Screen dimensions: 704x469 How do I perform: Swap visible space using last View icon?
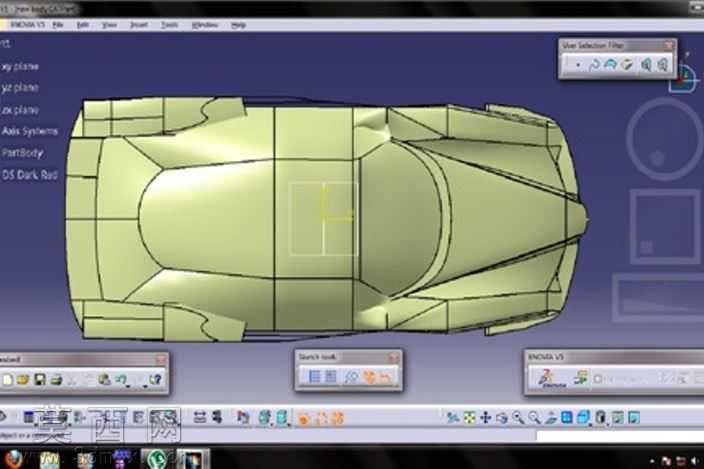pos(634,418)
